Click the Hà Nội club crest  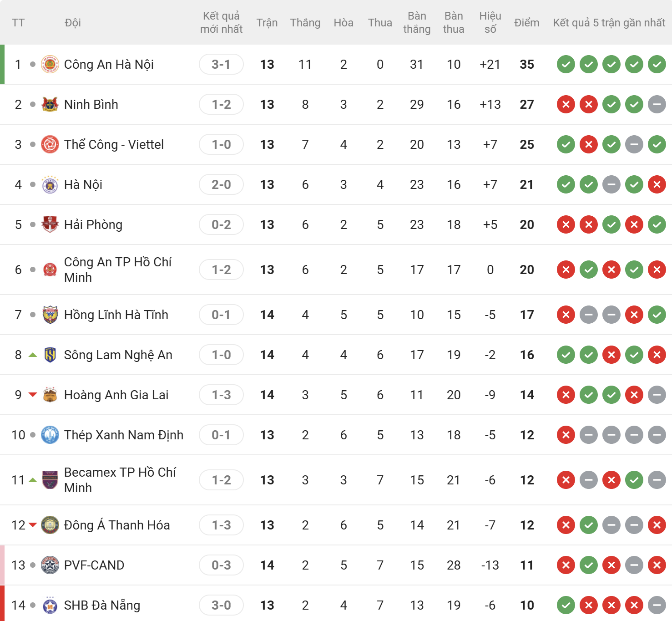50,185
